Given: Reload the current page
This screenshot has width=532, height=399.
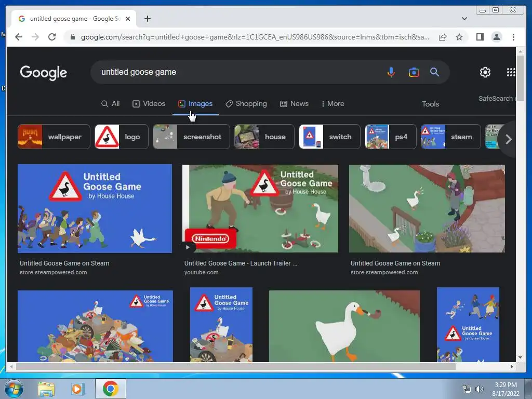Looking at the screenshot, I should [52, 37].
